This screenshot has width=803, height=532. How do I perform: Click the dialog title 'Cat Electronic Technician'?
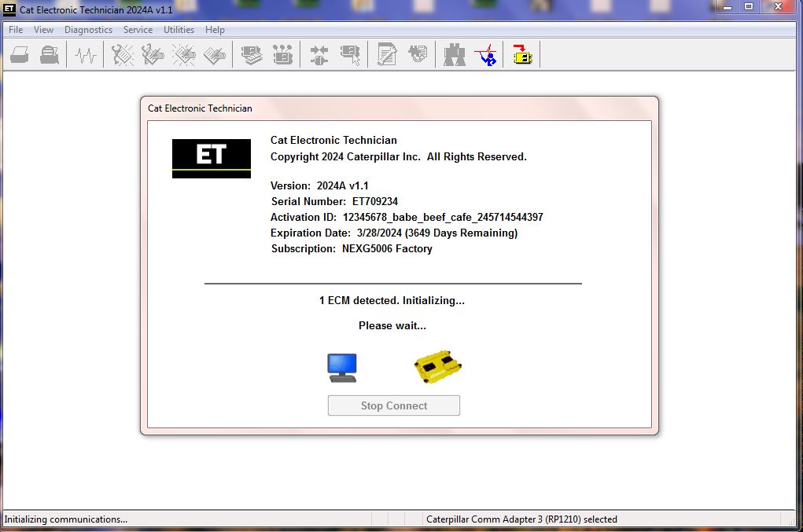pos(200,108)
